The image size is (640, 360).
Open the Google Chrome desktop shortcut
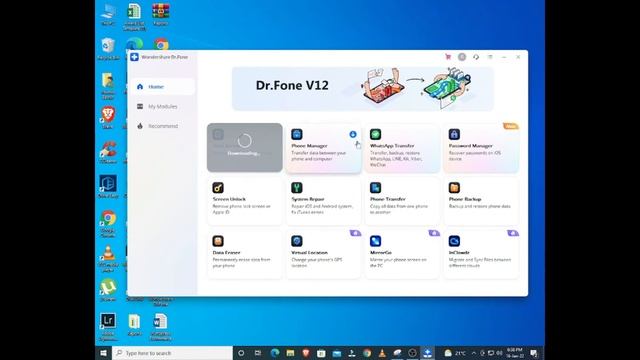[x=108, y=224]
